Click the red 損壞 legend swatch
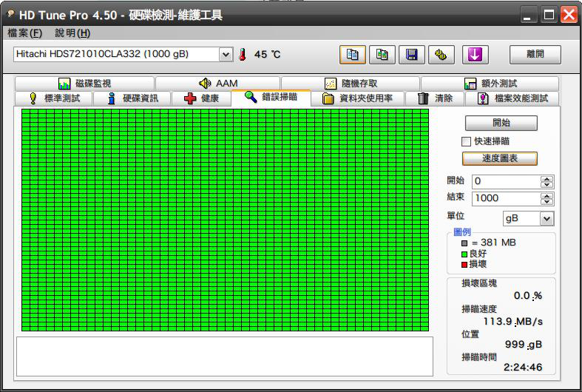This screenshot has height=392, width=582. tap(464, 265)
